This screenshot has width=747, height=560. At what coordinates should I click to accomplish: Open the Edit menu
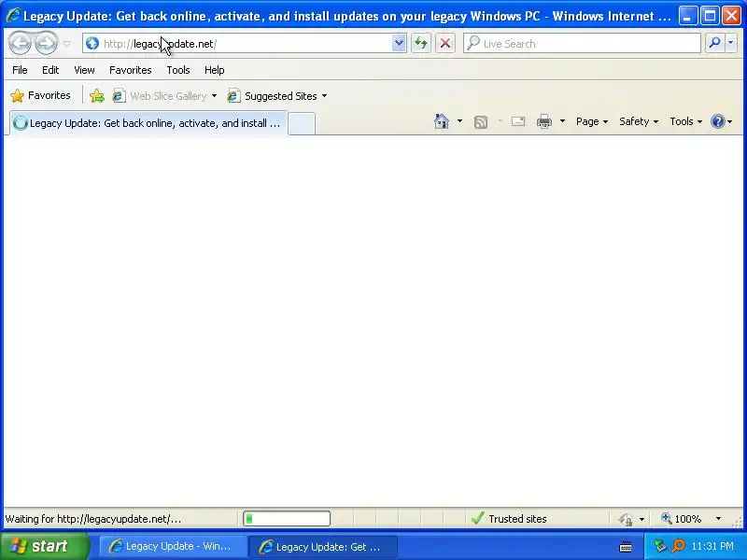pyautogui.click(x=50, y=70)
